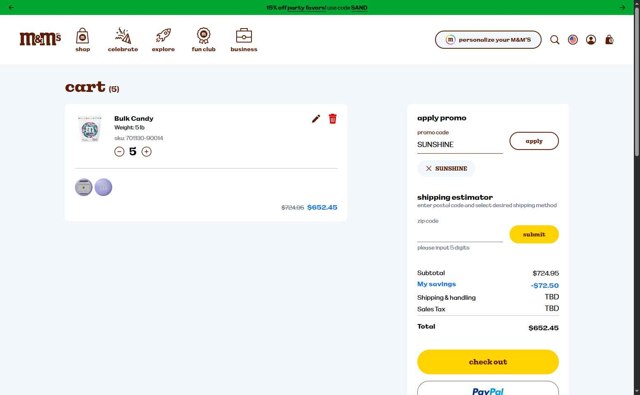The height and width of the screenshot is (395, 640).
Task: Select the purple candy color swatch
Action: coord(103,187)
